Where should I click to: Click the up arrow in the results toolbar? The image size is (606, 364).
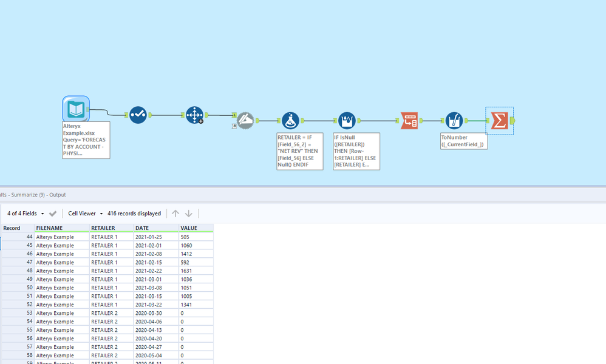point(175,213)
